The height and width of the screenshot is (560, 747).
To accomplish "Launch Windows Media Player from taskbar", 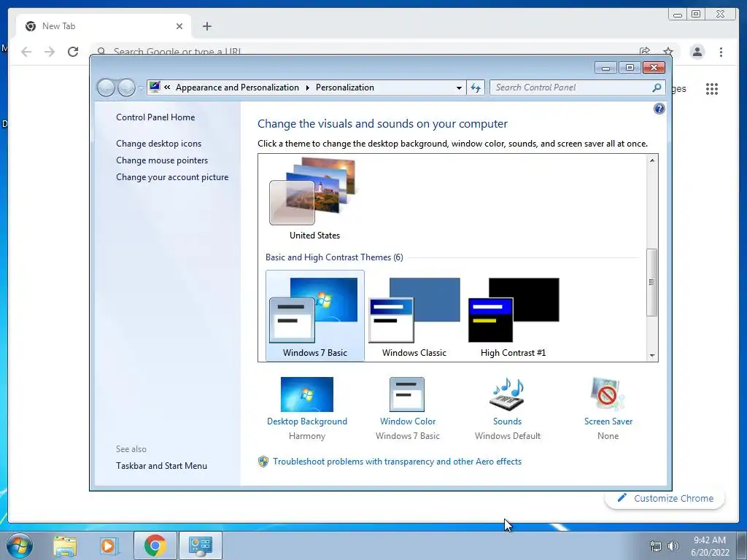I will pos(108,545).
